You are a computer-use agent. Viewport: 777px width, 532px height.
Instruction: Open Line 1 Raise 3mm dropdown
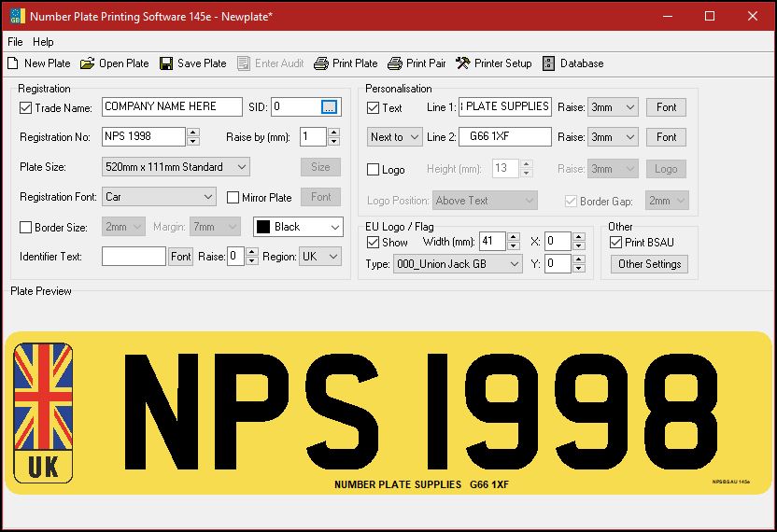click(613, 107)
